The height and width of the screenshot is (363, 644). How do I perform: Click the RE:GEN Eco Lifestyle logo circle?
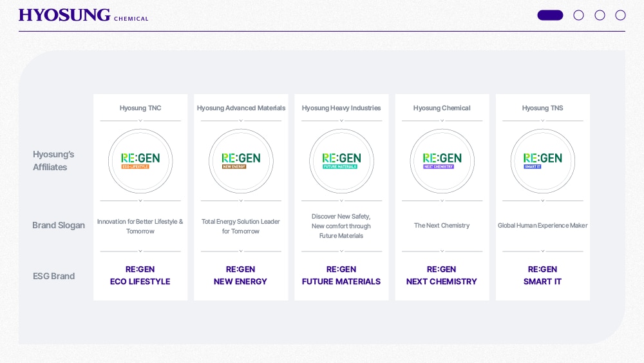click(140, 161)
